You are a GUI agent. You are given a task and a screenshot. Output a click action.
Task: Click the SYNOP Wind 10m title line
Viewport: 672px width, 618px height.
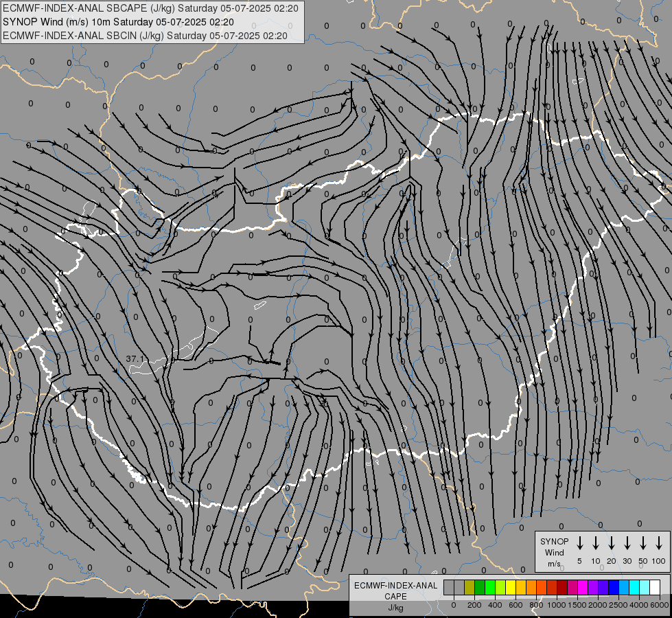118,22
